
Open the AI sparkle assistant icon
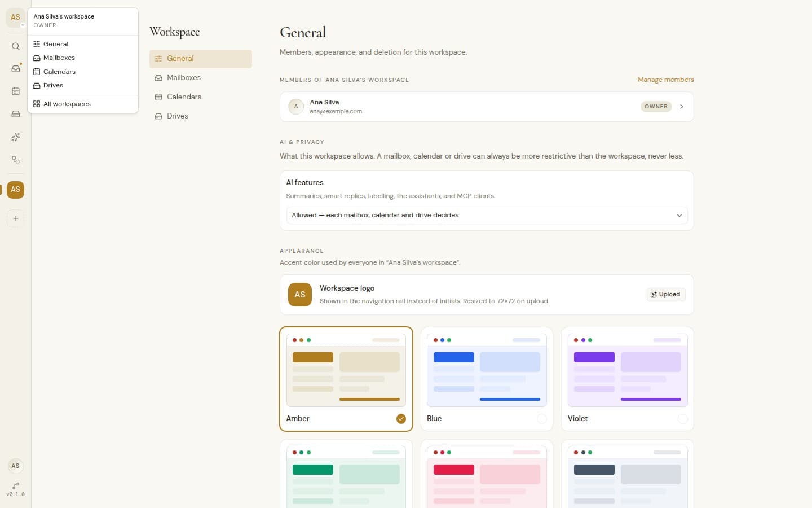[16, 137]
